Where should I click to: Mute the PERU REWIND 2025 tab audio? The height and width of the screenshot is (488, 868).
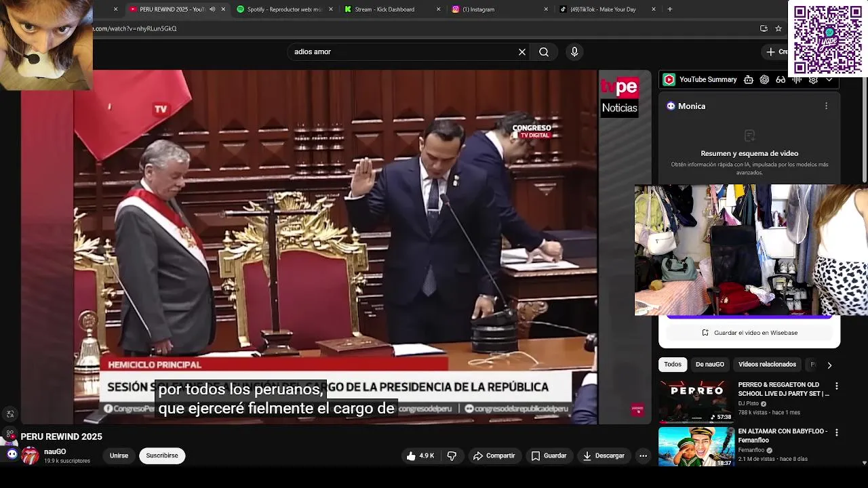(x=212, y=9)
